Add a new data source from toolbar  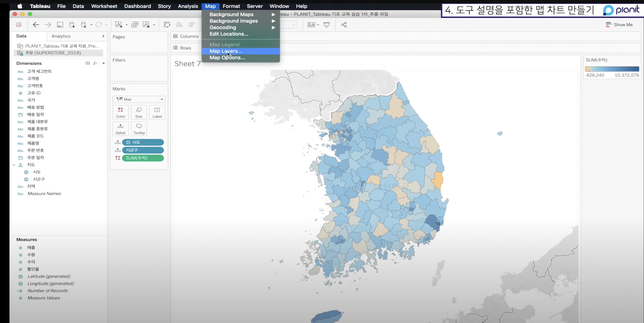pyautogui.click(x=72, y=25)
